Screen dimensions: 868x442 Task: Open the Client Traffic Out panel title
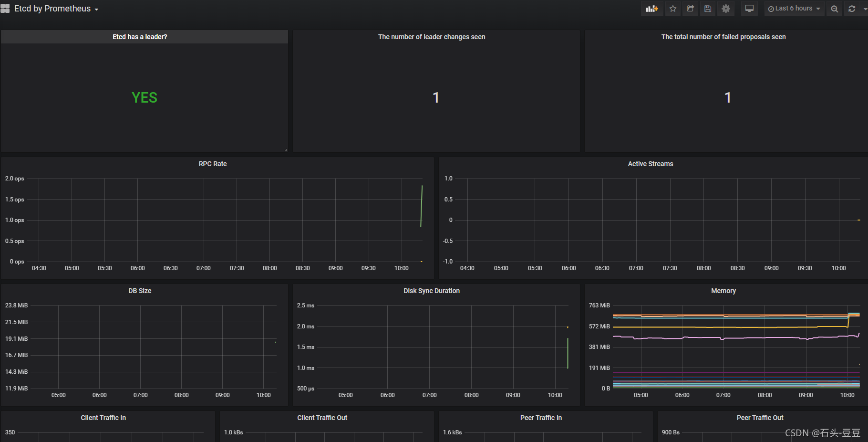click(322, 418)
